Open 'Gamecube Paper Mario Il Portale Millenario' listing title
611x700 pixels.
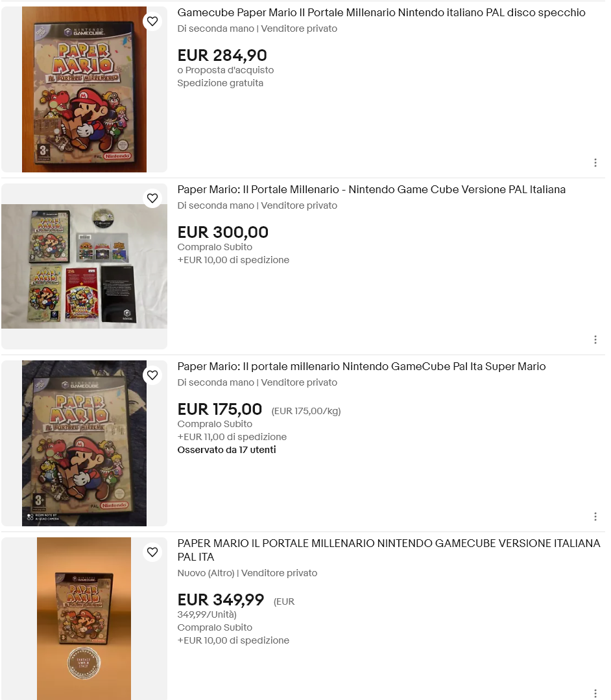(381, 12)
